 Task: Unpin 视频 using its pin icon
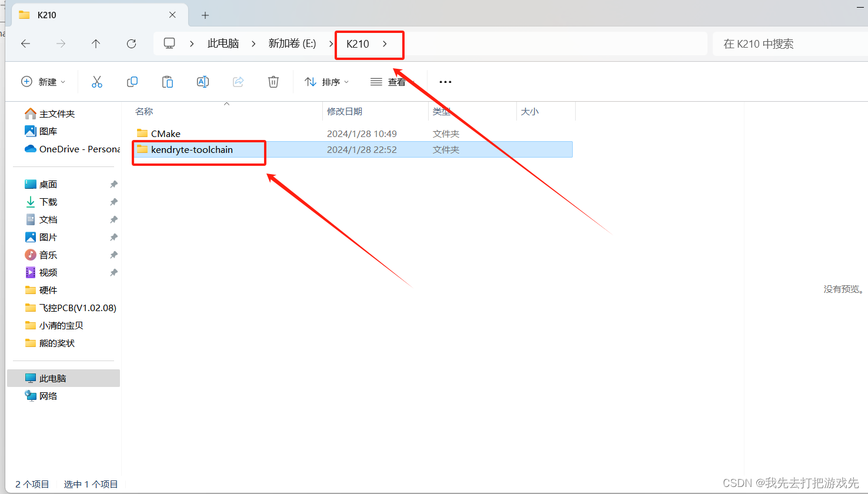pyautogui.click(x=113, y=272)
